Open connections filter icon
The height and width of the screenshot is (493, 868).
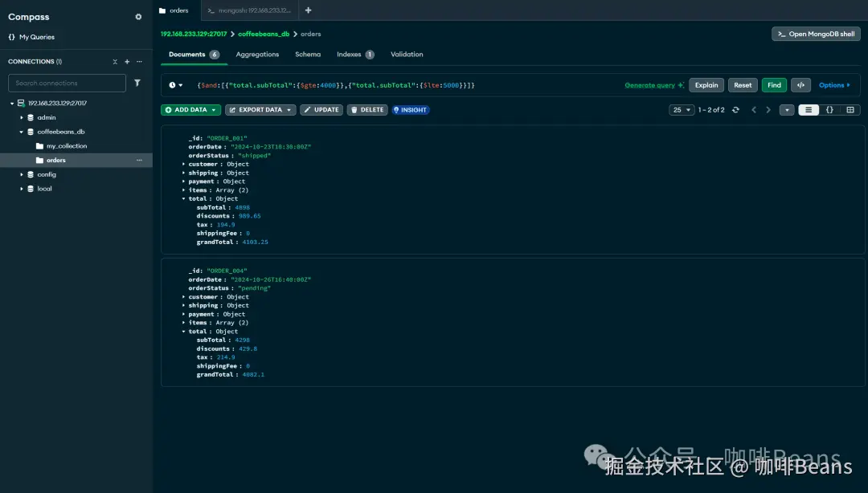[x=137, y=83]
